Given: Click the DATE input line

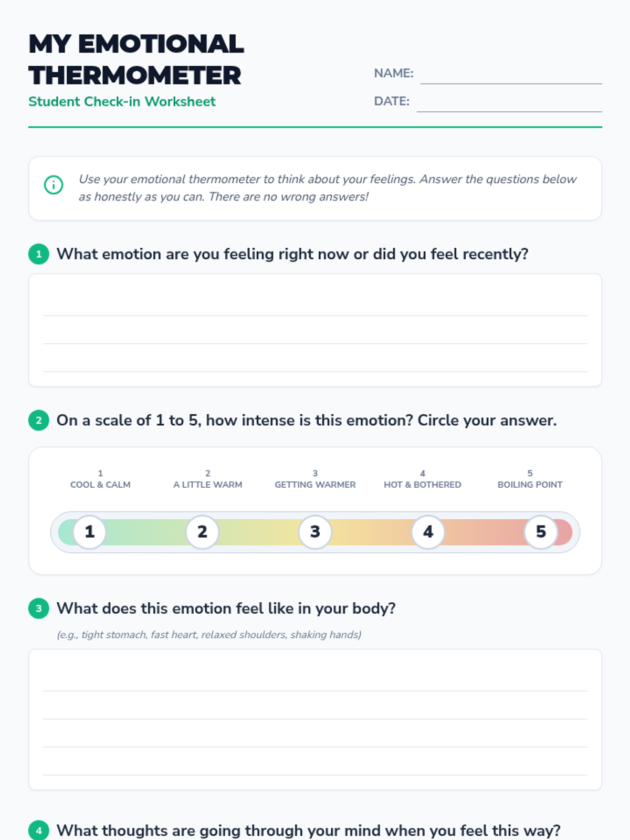Looking at the screenshot, I should click(x=509, y=102).
